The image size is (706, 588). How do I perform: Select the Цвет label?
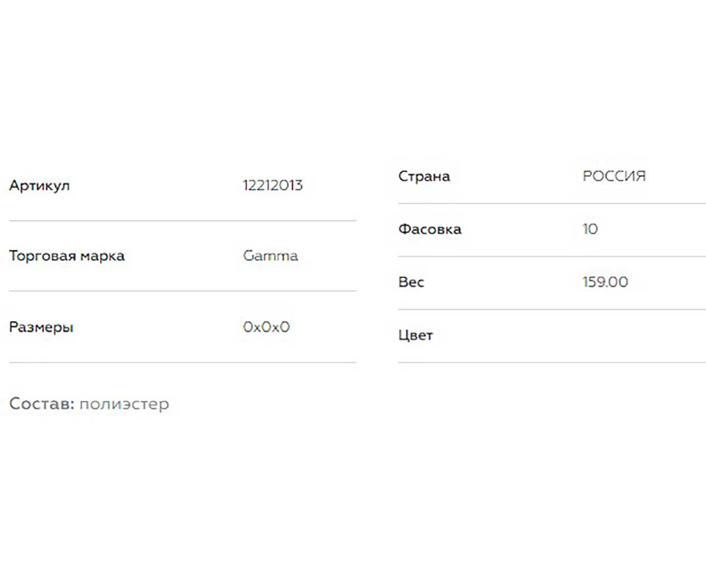click(415, 336)
